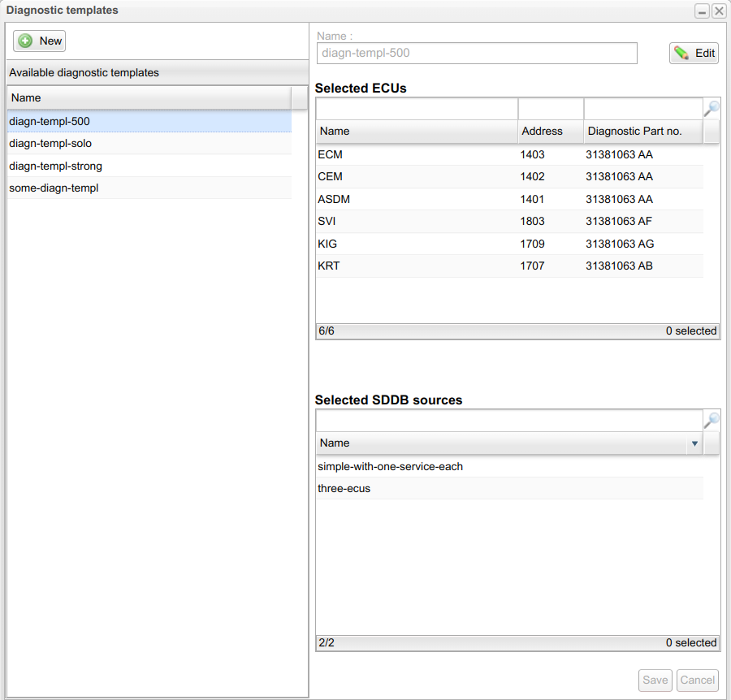Select the diagn-templ-strong template

pos(55,166)
